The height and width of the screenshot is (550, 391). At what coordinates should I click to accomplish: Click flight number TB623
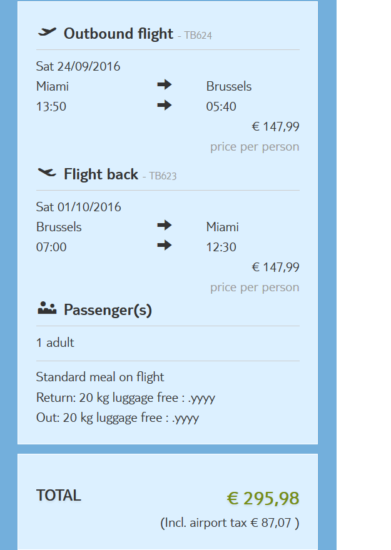point(163,176)
